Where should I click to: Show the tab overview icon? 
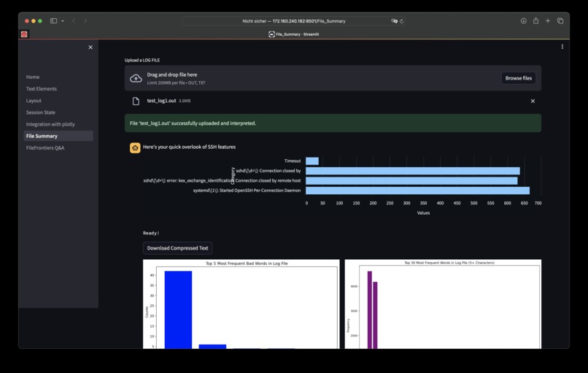pos(560,21)
